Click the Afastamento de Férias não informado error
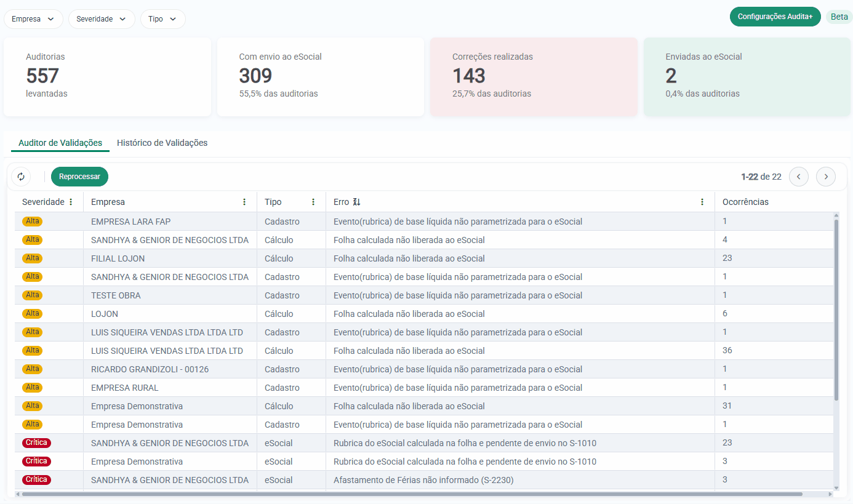This screenshot has width=853, height=504. point(423,480)
